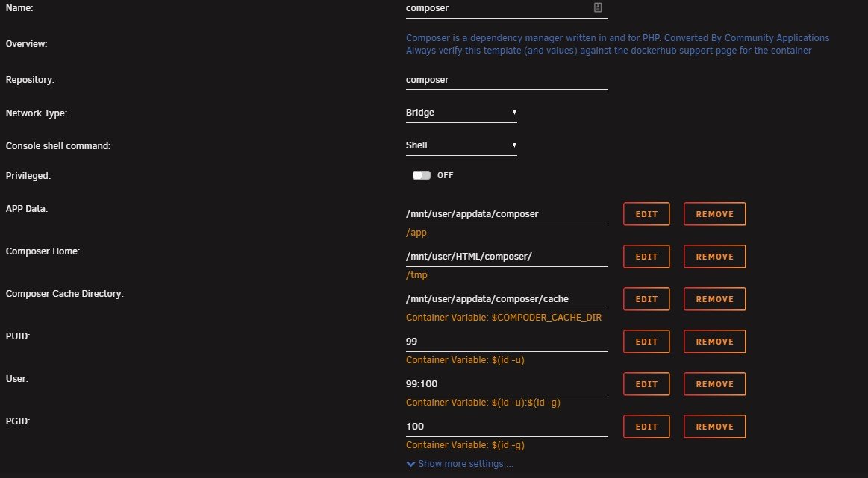
Task: Remove the Composer Home mapping
Action: click(x=715, y=257)
